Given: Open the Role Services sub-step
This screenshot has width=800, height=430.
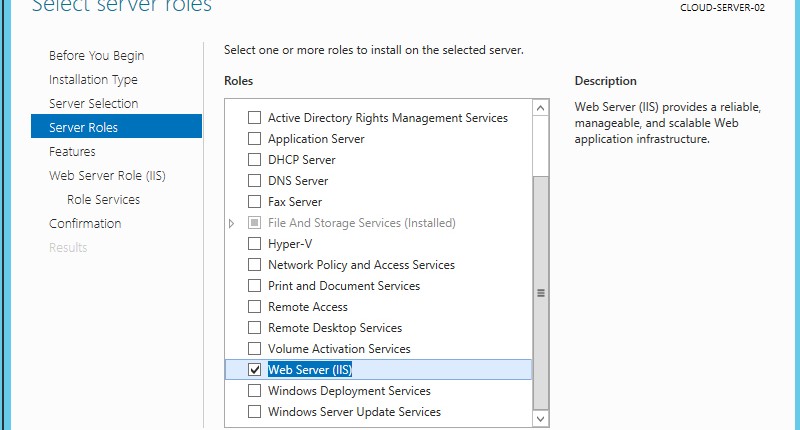Looking at the screenshot, I should pyautogui.click(x=103, y=200).
